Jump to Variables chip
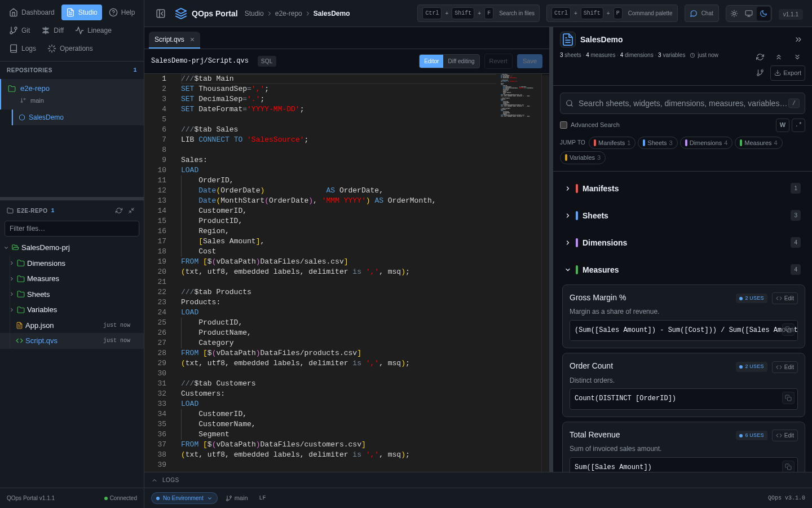The image size is (812, 508). point(582,157)
